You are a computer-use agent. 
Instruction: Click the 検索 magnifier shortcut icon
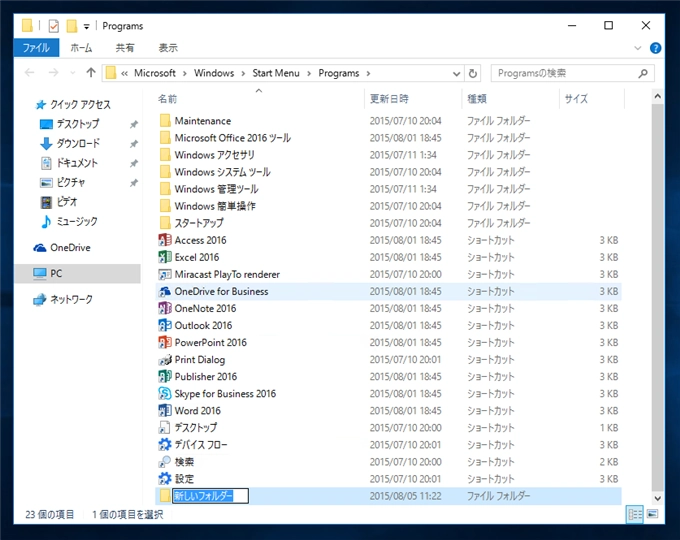click(165, 461)
